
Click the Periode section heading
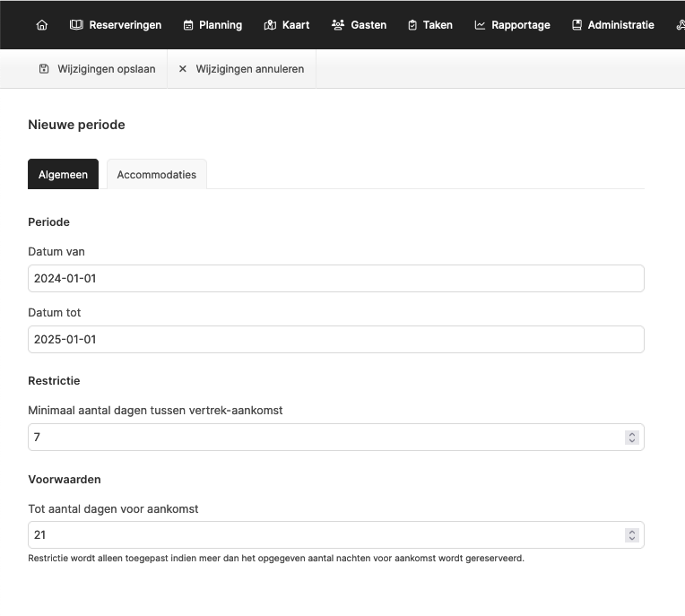click(x=49, y=222)
